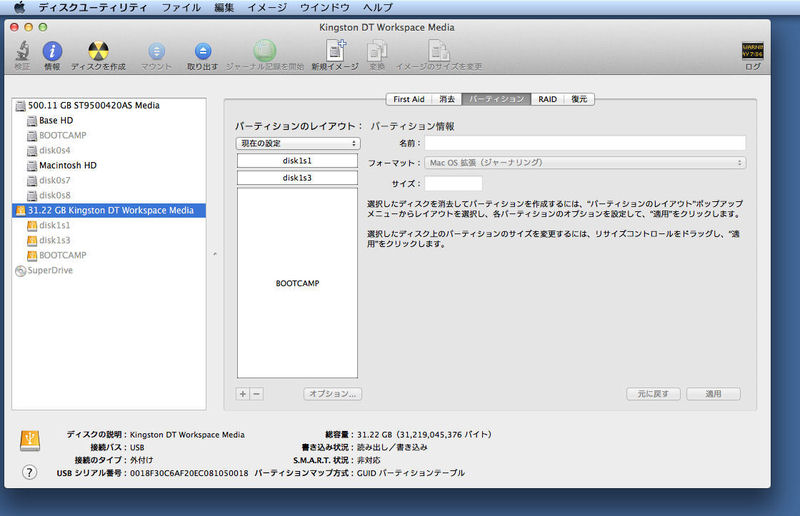Switch to the RAID tab
The image size is (800, 516).
point(547,99)
